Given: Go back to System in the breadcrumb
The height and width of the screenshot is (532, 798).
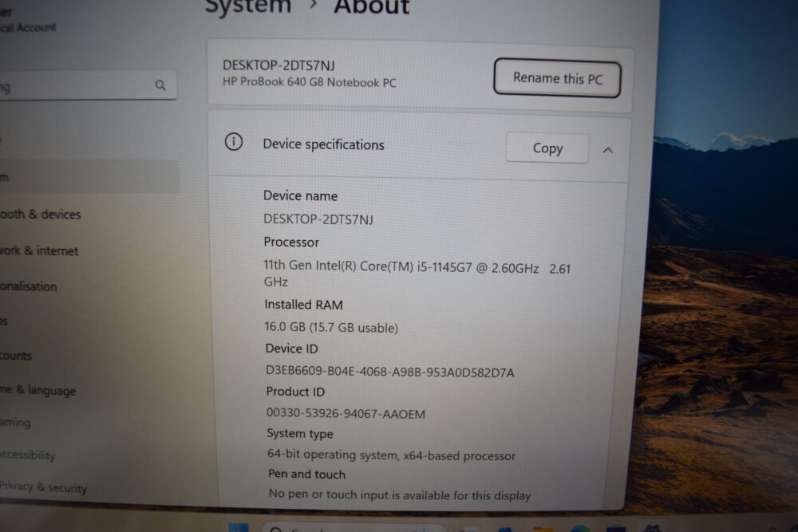Looking at the screenshot, I should (x=248, y=7).
